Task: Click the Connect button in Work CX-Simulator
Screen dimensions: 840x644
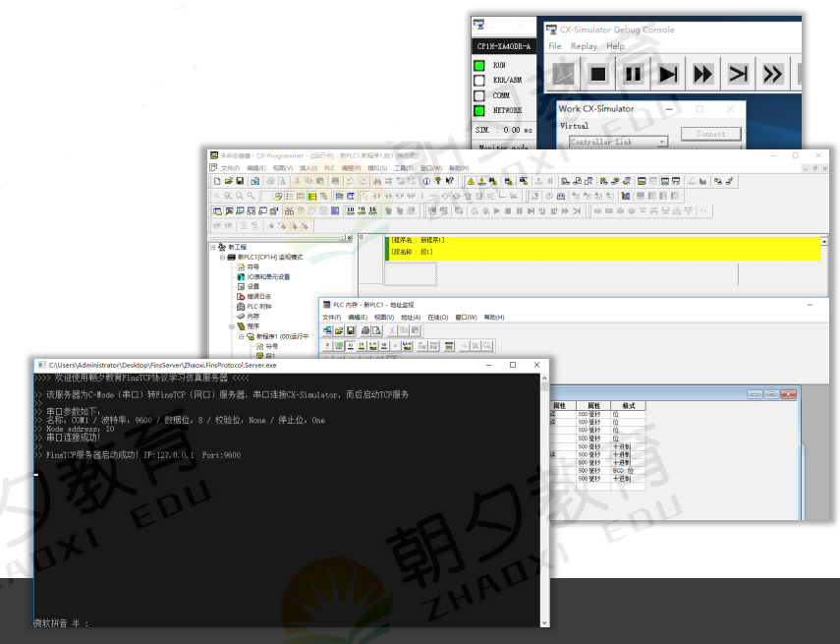Action: pos(711,134)
